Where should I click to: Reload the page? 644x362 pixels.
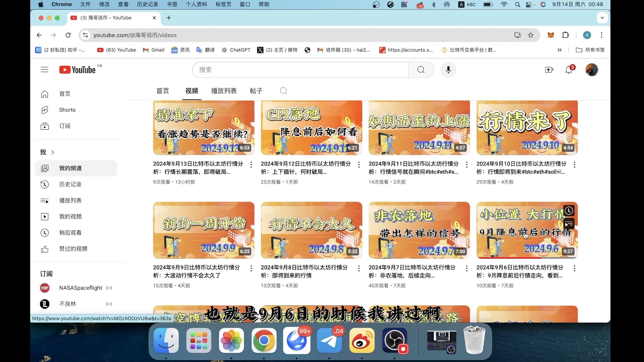68,35
